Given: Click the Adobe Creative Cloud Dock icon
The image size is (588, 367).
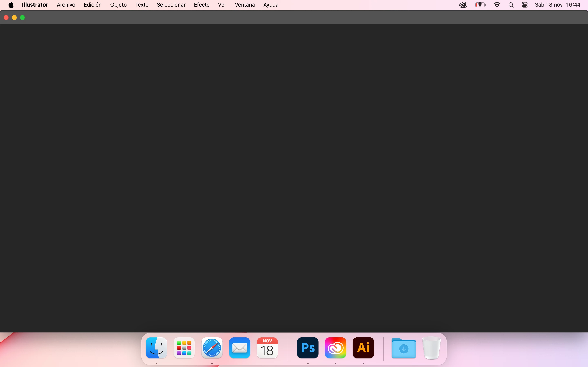Looking at the screenshot, I should point(335,348).
